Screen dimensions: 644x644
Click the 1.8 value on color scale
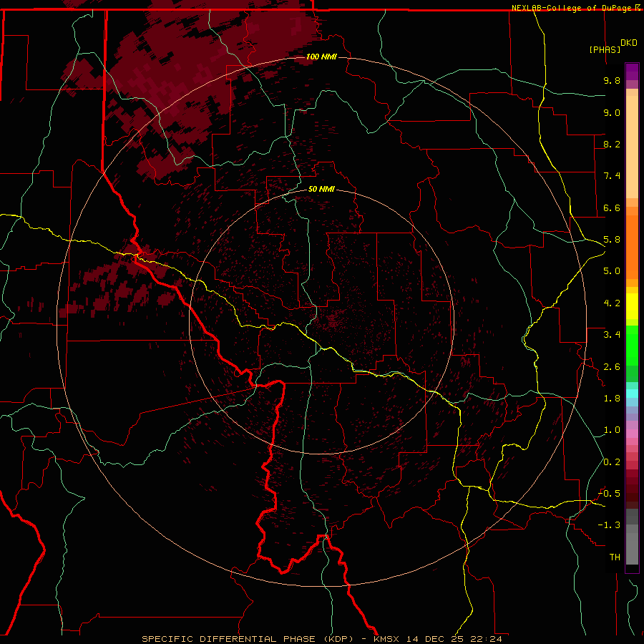pos(612,399)
